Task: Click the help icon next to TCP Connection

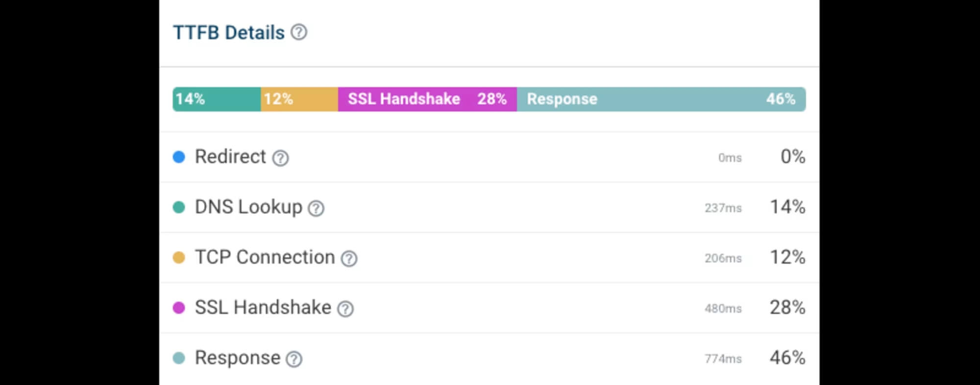Action: [349, 258]
